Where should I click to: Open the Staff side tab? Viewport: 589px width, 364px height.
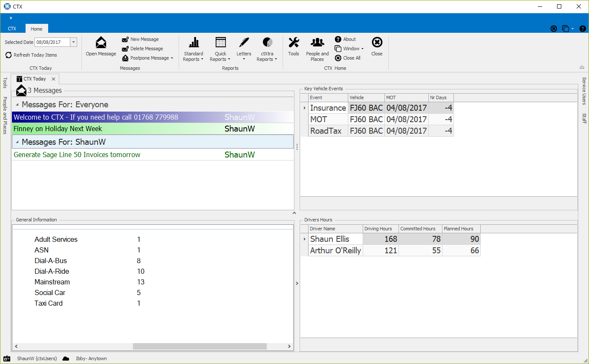pyautogui.click(x=584, y=118)
